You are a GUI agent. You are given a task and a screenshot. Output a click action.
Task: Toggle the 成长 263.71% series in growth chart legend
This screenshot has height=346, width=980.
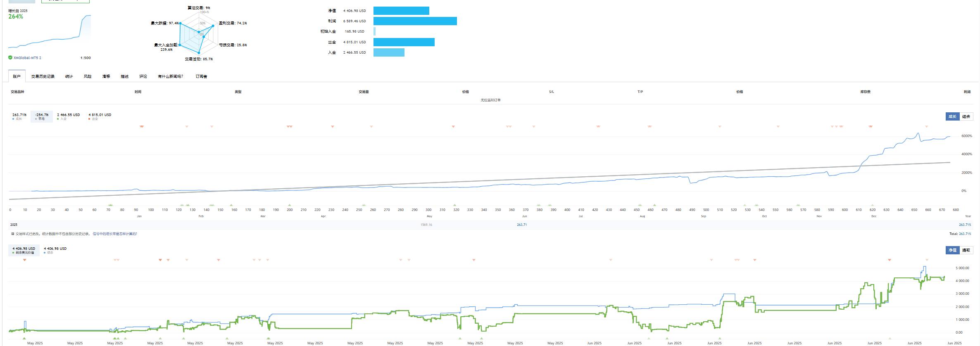pyautogui.click(x=19, y=116)
